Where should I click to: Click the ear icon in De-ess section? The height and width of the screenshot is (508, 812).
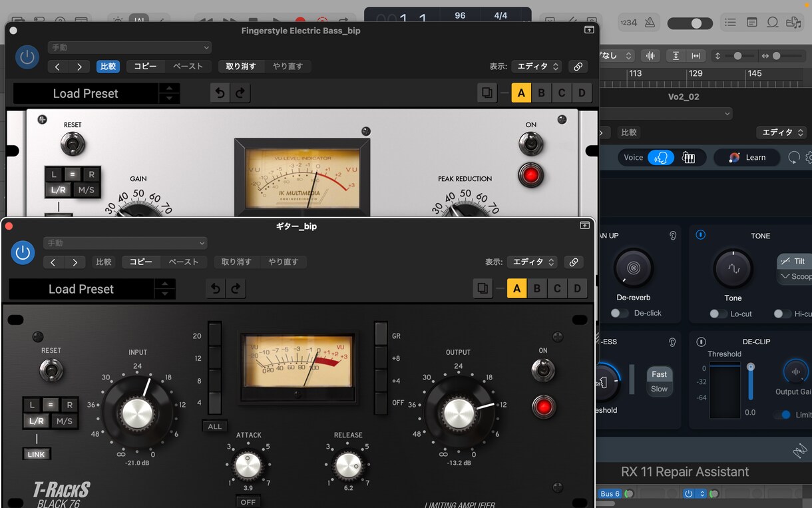[x=673, y=342]
